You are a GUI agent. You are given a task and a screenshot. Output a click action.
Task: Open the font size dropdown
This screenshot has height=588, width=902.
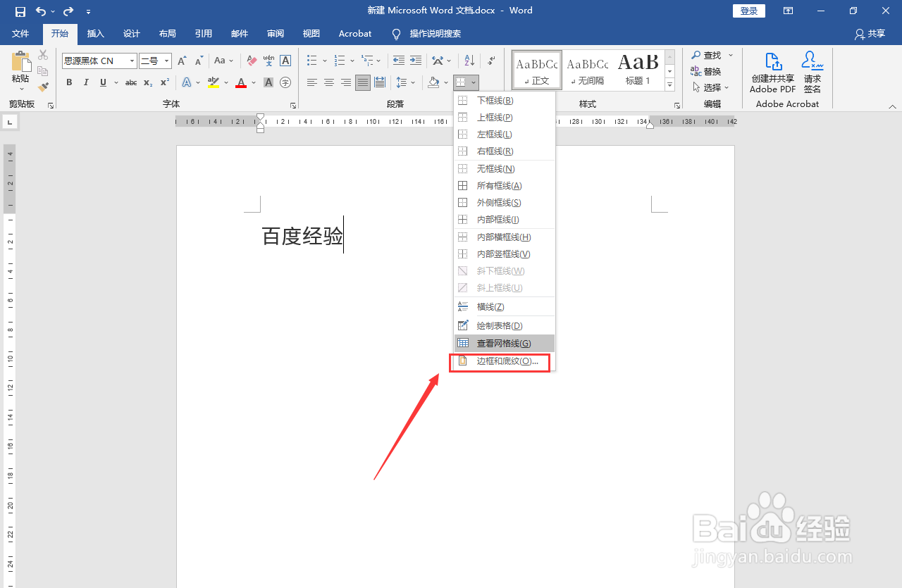tap(166, 61)
